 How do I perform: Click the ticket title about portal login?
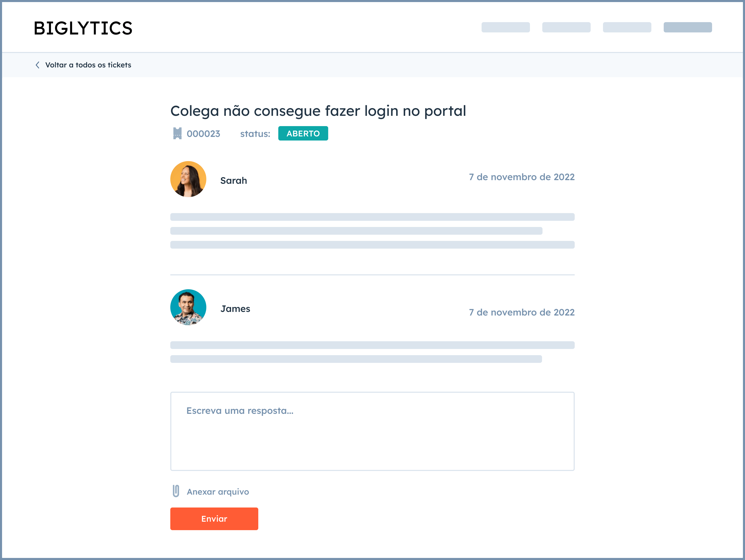click(318, 110)
